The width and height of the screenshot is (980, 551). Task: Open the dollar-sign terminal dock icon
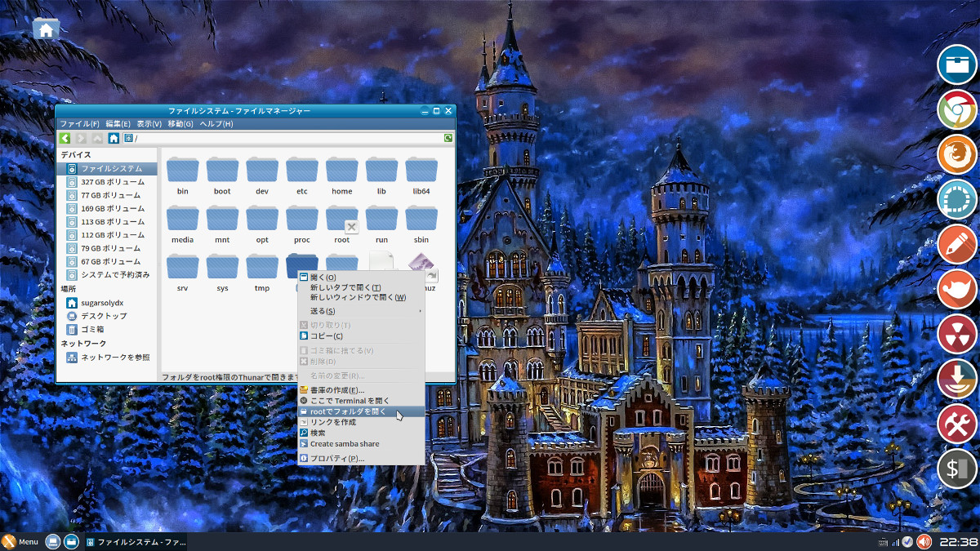957,469
